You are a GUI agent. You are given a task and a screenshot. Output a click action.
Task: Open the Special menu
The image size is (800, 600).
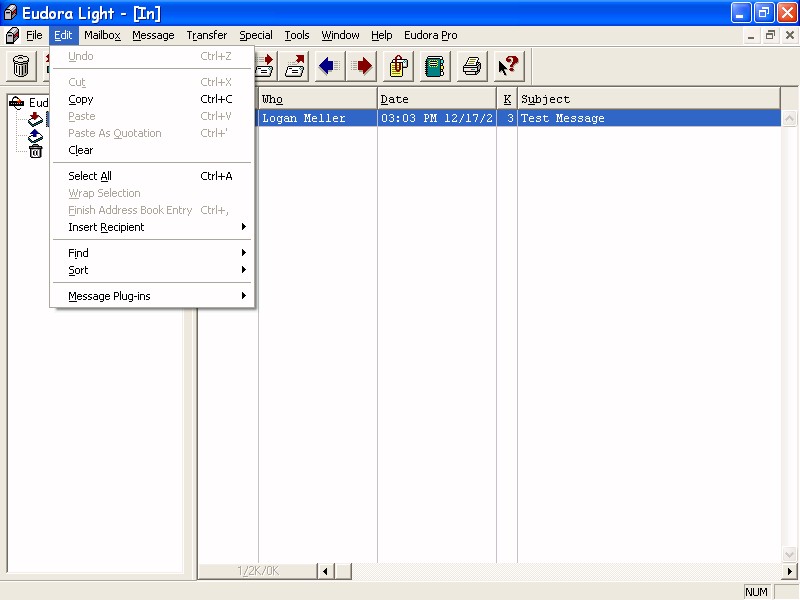tap(256, 35)
